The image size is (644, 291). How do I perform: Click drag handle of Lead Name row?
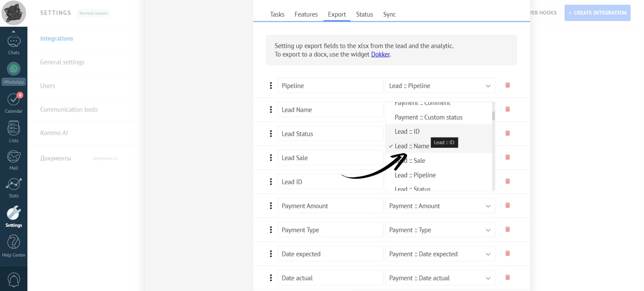pyautogui.click(x=271, y=109)
